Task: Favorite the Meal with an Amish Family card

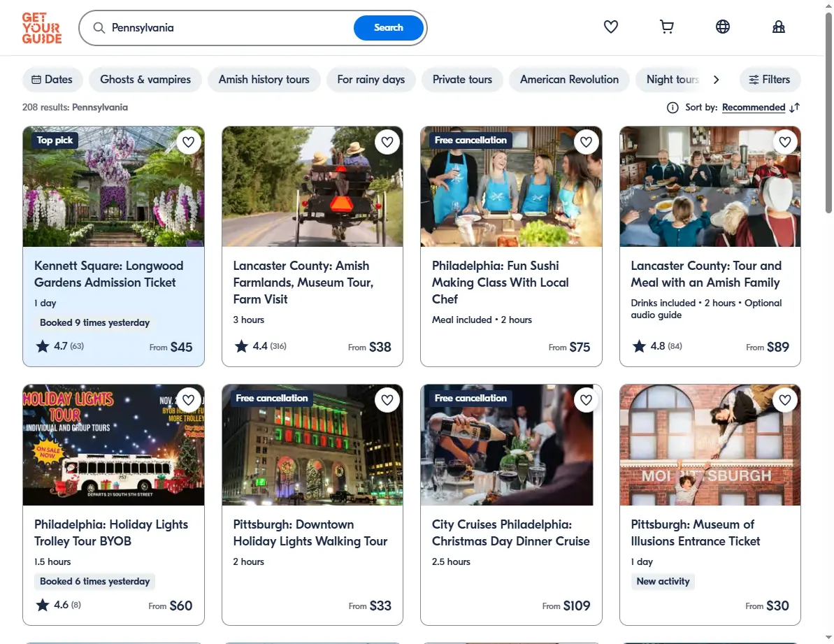Action: click(785, 142)
